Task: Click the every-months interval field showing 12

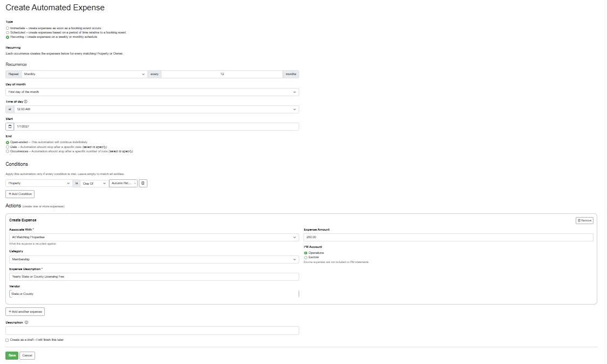Action: 222,75
